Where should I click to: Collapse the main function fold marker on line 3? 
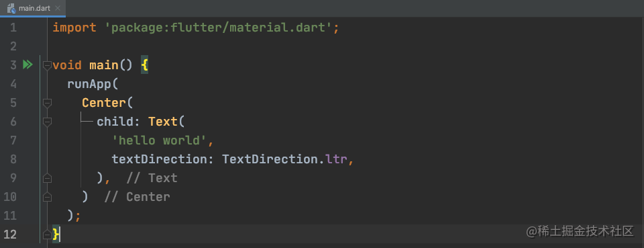click(x=47, y=65)
